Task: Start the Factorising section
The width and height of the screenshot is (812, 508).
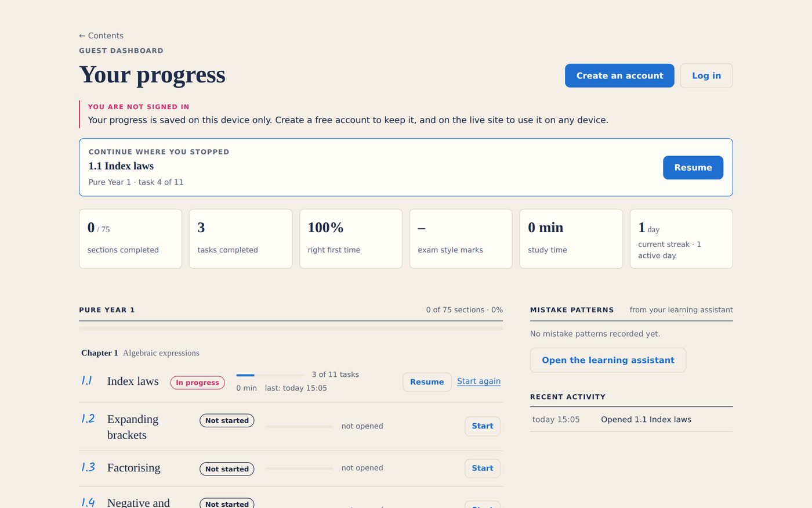Action: pos(483,468)
